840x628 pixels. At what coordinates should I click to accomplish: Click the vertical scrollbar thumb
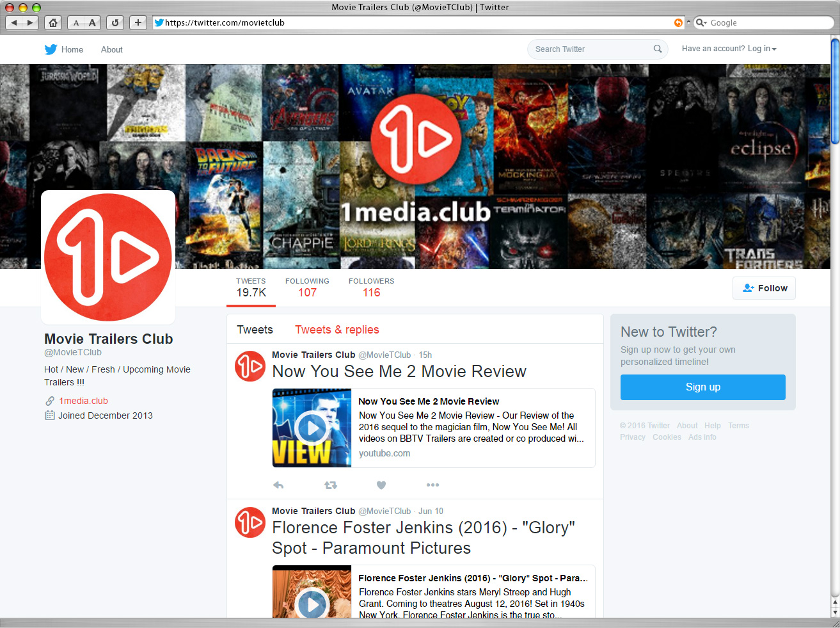(835, 91)
